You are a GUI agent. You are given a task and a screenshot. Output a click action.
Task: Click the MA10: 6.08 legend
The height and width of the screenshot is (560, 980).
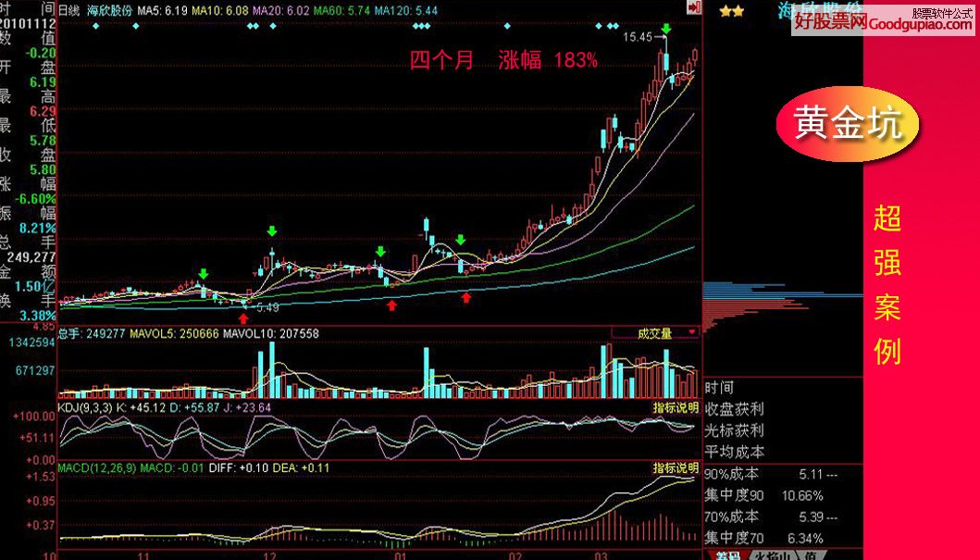pyautogui.click(x=220, y=10)
